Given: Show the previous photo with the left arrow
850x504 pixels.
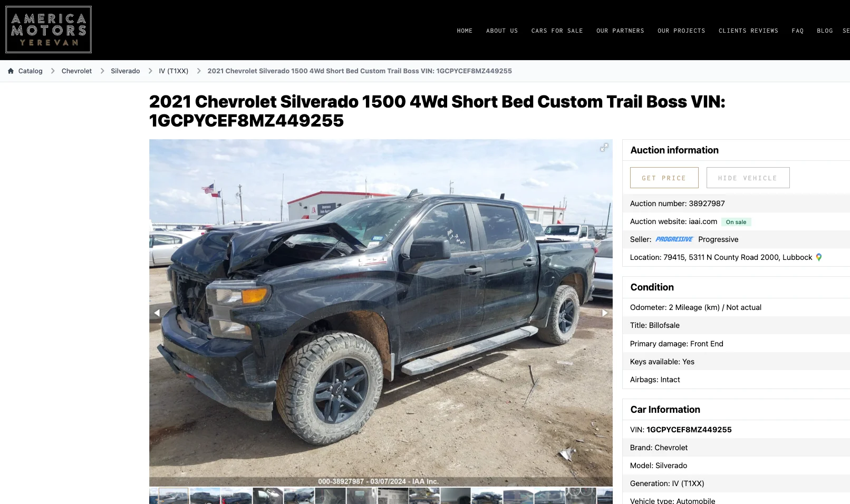Looking at the screenshot, I should pos(157,313).
